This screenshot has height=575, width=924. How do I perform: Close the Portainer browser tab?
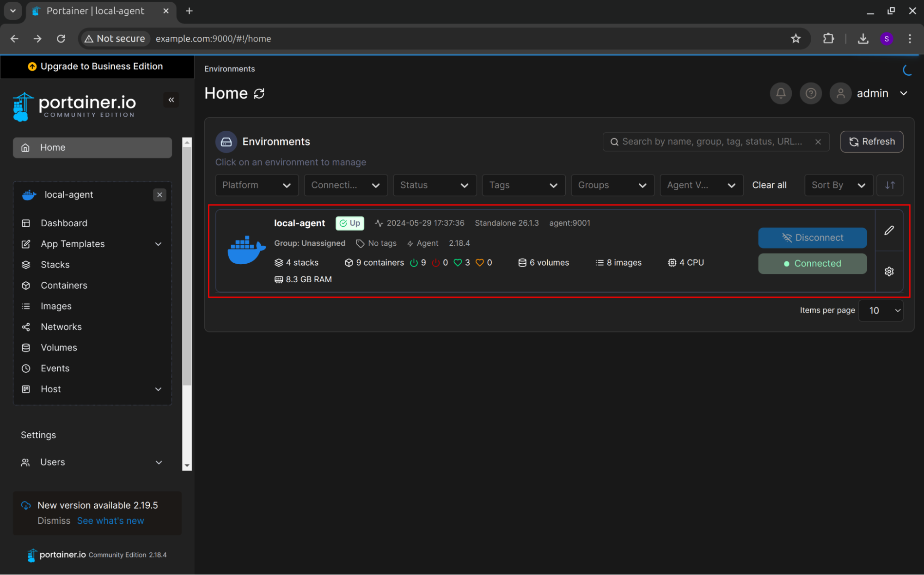pyautogui.click(x=166, y=11)
